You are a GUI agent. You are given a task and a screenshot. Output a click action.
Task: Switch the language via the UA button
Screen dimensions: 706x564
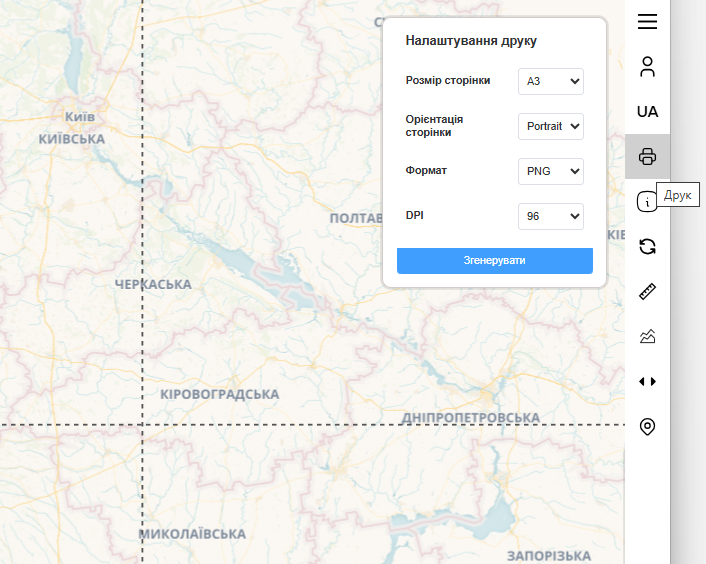coord(647,111)
